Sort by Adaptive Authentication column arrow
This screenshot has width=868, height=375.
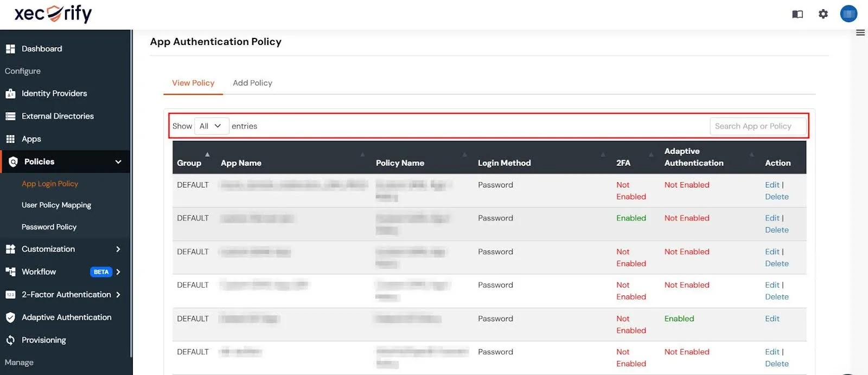pyautogui.click(x=751, y=154)
